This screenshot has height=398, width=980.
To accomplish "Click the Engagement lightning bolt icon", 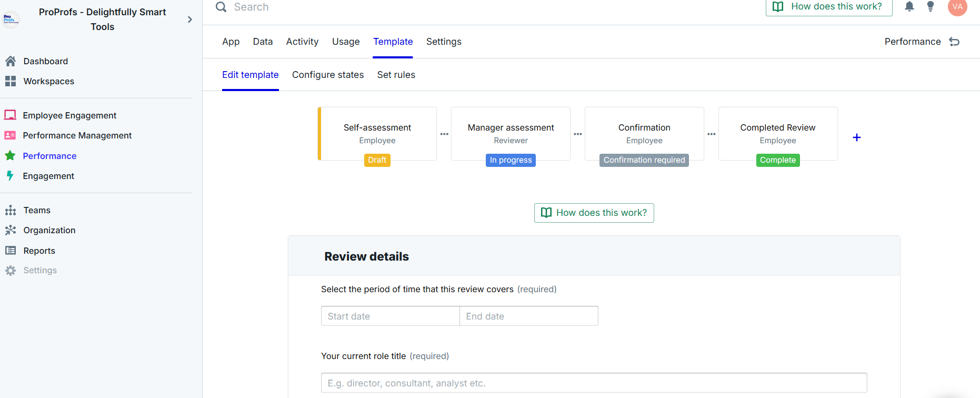I will pyautogui.click(x=10, y=176).
